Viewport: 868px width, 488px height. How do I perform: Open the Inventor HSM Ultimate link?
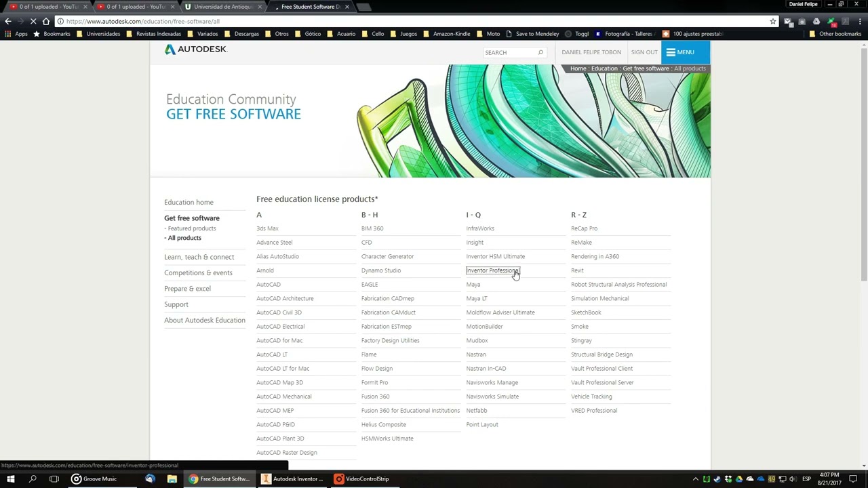(x=496, y=256)
